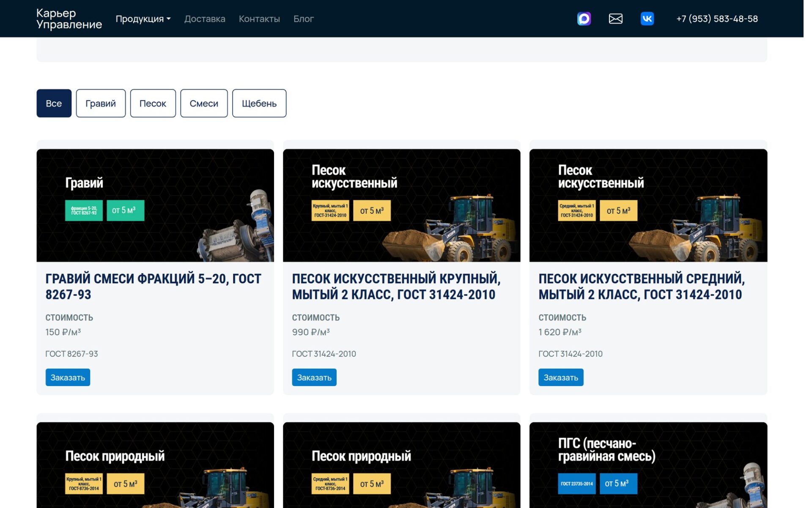Order Гравий смеси фракций 5–20
This screenshot has width=812, height=508.
click(x=68, y=377)
